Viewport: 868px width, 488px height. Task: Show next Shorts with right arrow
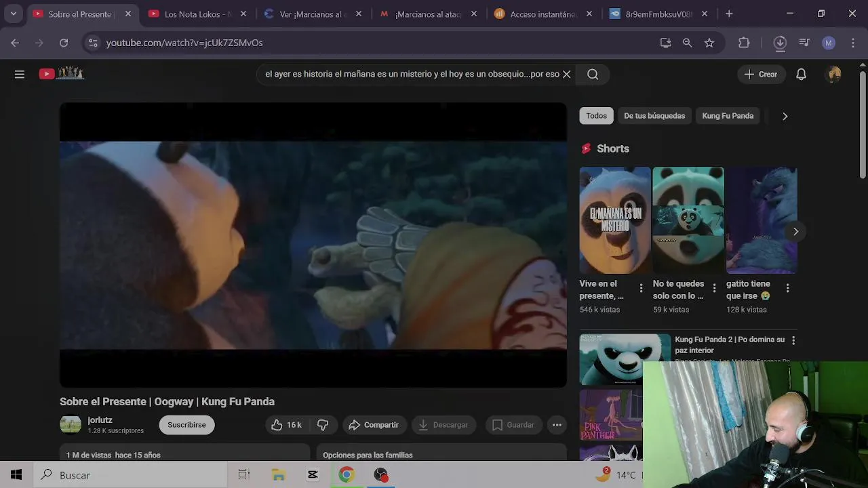tap(795, 232)
